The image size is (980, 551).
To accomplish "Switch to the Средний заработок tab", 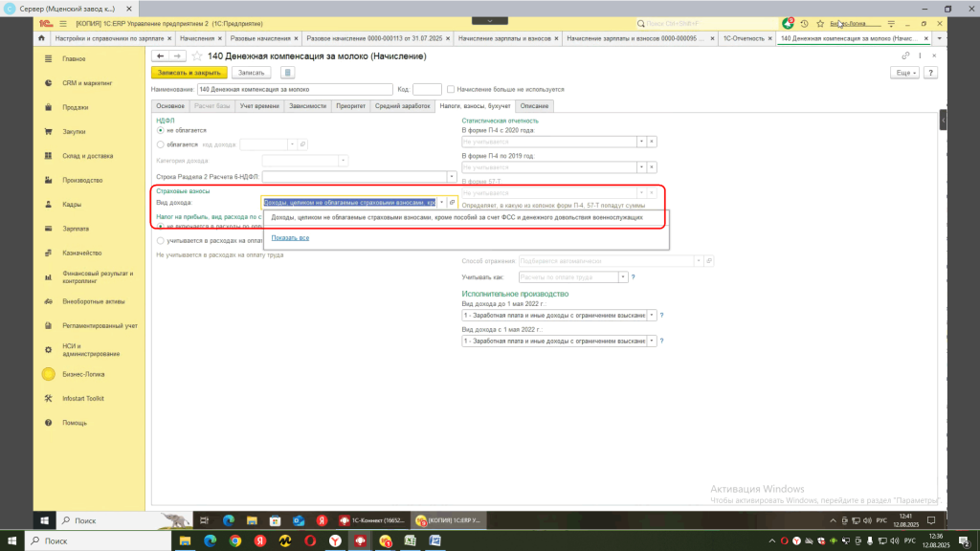I will click(403, 106).
